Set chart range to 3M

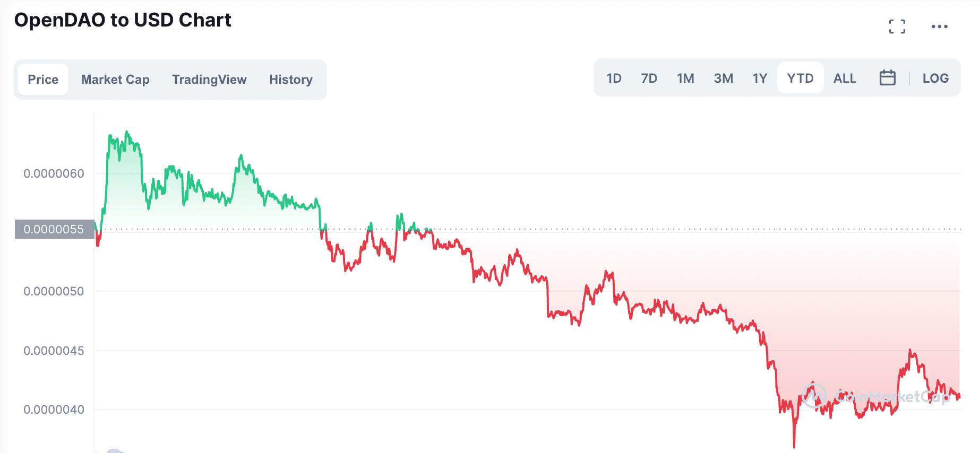click(723, 79)
